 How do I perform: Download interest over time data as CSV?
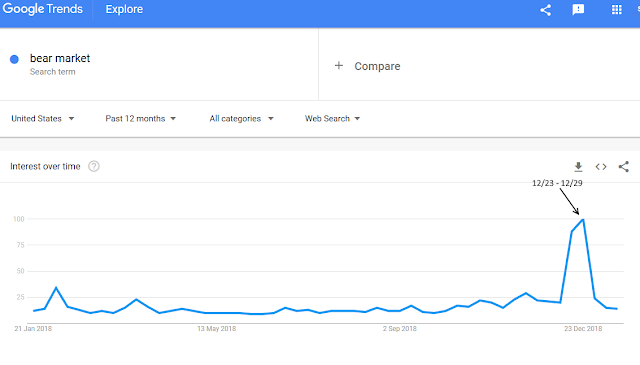(x=578, y=167)
